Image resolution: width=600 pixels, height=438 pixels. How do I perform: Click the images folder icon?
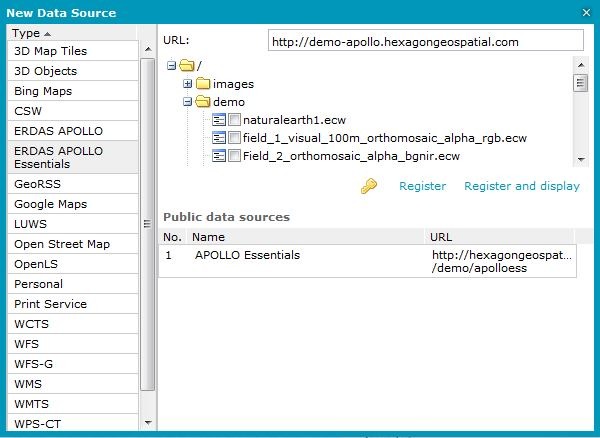pos(203,83)
